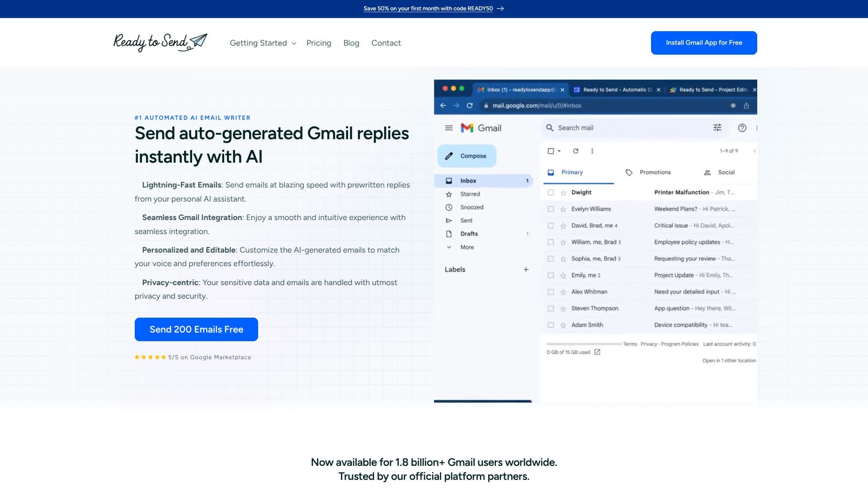This screenshot has width=868, height=488.
Task: Open select-all dropdown arrow in Gmail toolbar
Action: (x=559, y=151)
